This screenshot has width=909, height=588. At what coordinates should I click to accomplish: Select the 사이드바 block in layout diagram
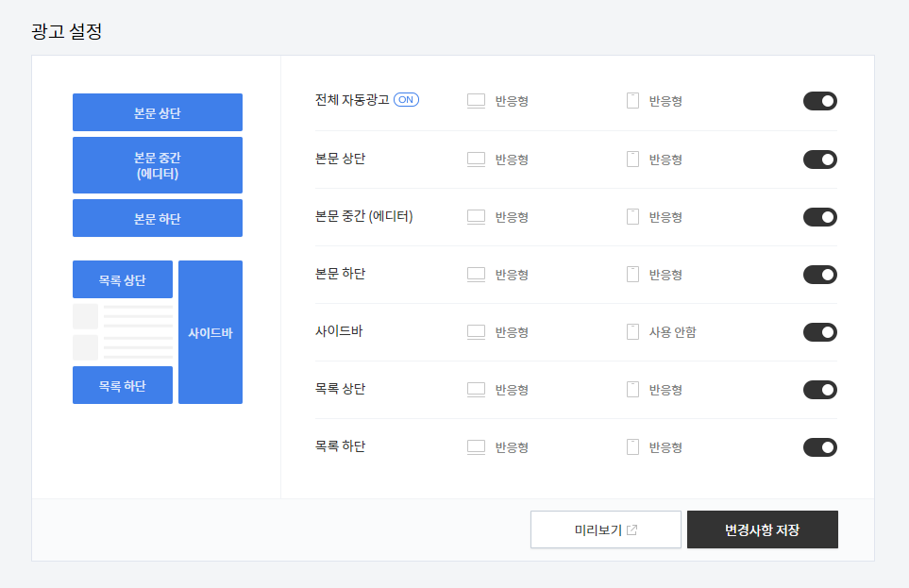point(210,332)
